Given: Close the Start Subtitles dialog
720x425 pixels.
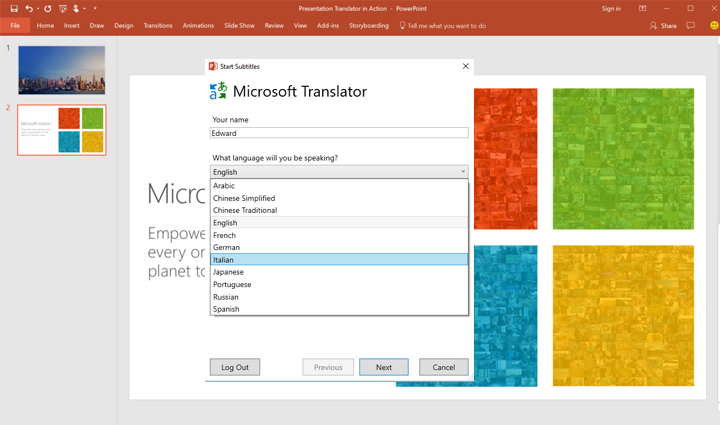Looking at the screenshot, I should (466, 66).
